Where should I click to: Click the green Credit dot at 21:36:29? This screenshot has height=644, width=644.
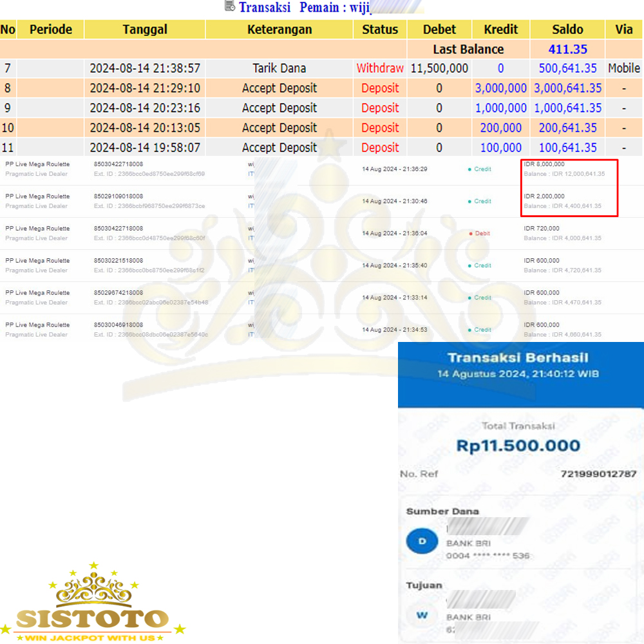(x=469, y=169)
